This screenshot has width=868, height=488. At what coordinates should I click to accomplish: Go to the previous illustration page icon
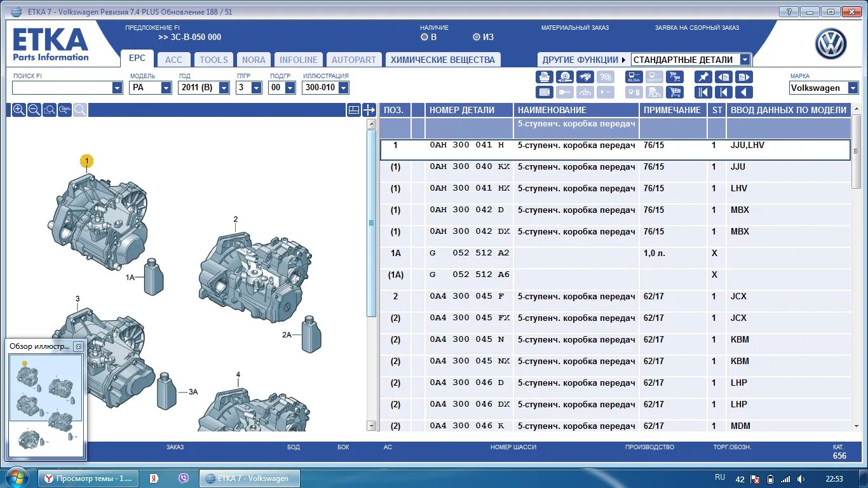coord(724,77)
